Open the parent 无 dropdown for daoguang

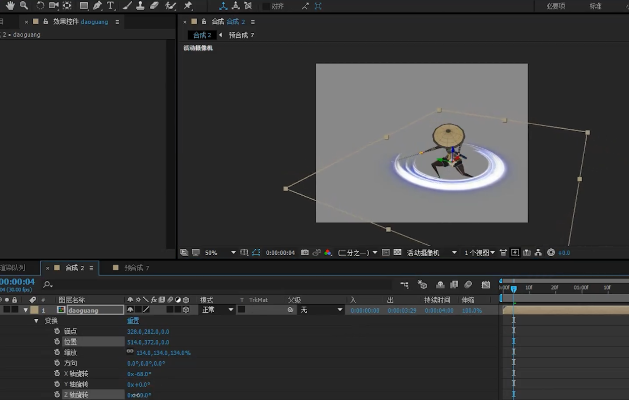[321, 310]
